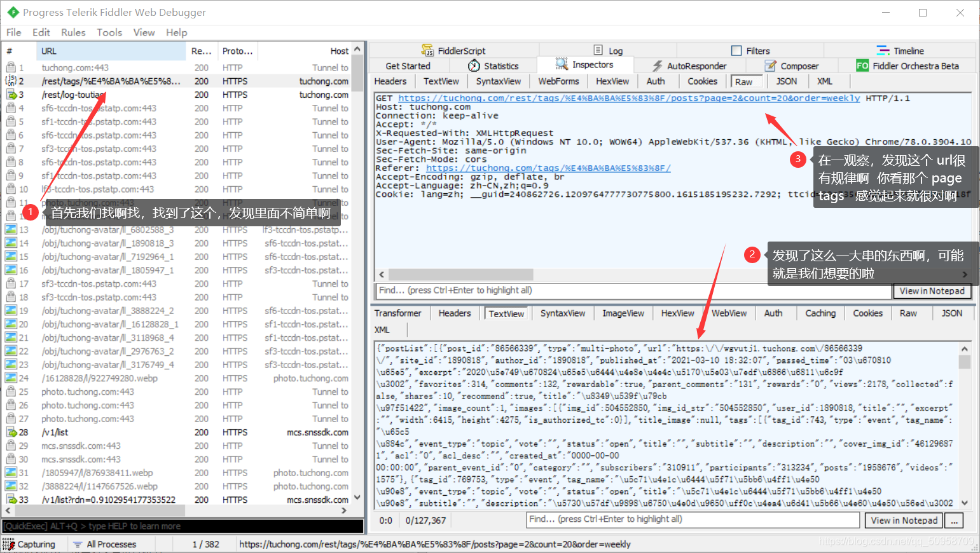
Task: Select the response ImageView tab
Action: click(x=623, y=313)
